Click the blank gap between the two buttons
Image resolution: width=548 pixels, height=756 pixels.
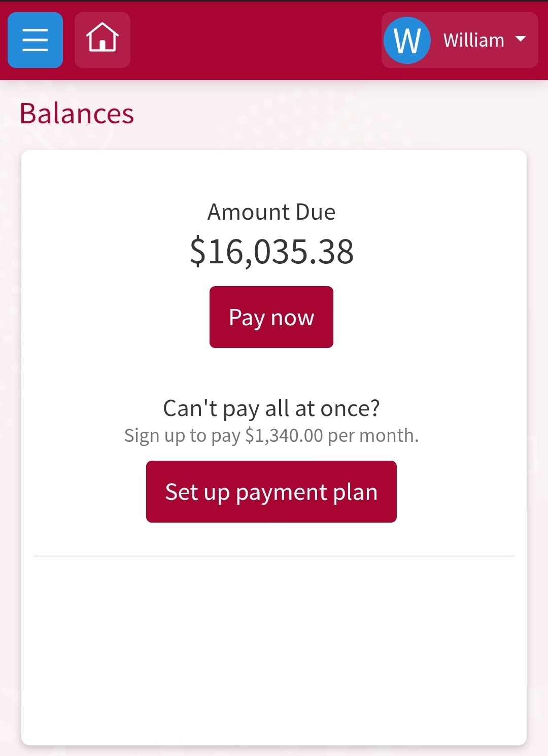coord(271,373)
